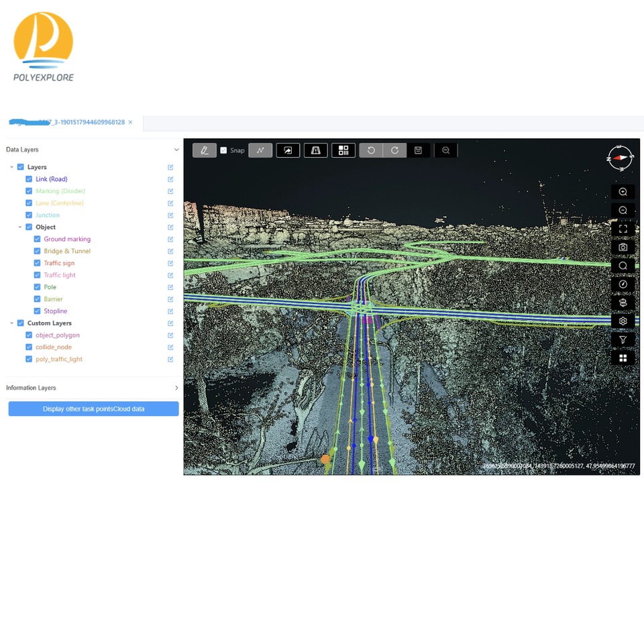Screen dimensions: 644x644
Task: Click edit icon beside Stopline layer
Action: point(170,311)
